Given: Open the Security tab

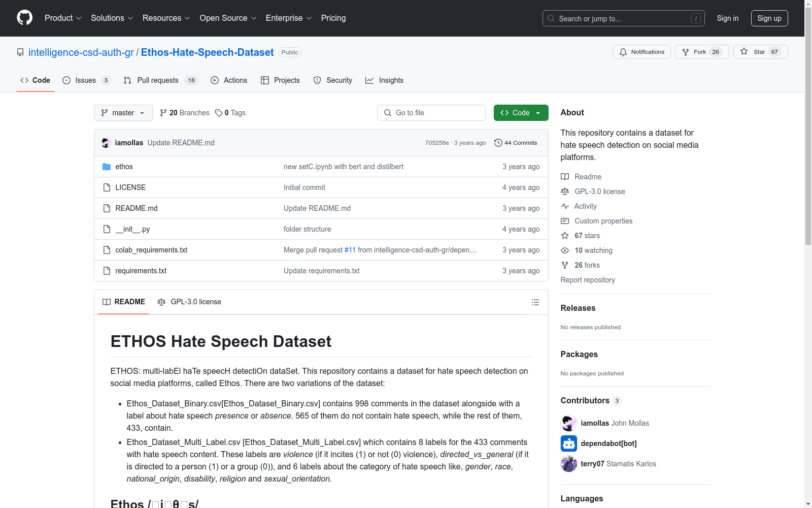Looking at the screenshot, I should tap(333, 80).
